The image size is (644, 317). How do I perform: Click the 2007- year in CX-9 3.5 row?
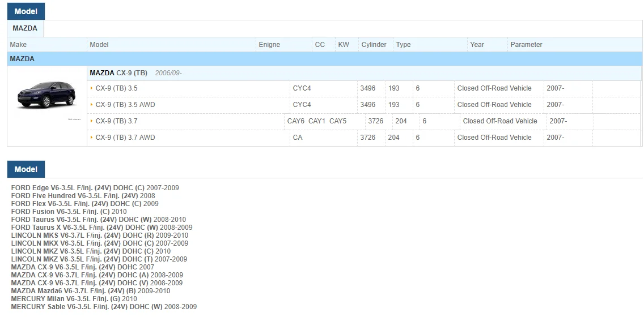[556, 88]
